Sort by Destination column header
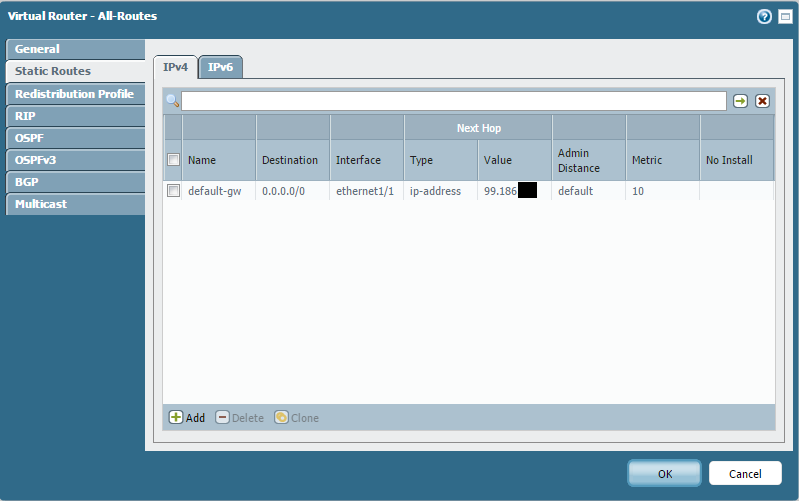The width and height of the screenshot is (799, 501). pyautogui.click(x=293, y=160)
